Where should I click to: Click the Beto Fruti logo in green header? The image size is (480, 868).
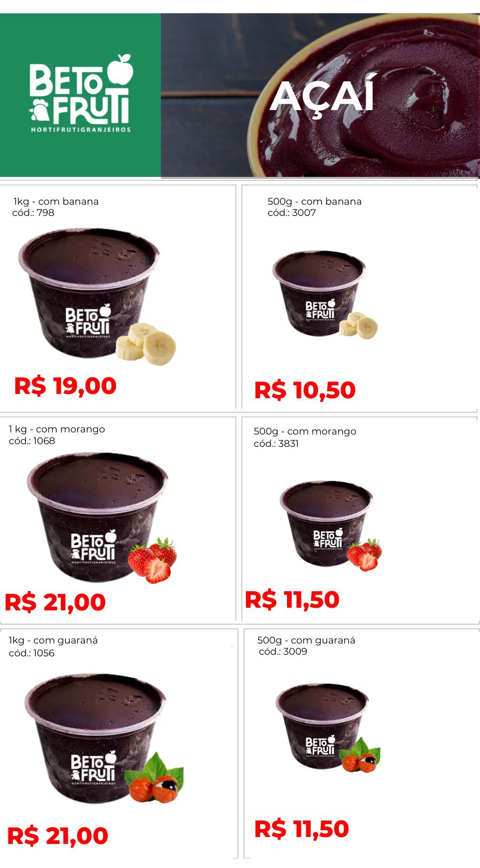coord(81,93)
